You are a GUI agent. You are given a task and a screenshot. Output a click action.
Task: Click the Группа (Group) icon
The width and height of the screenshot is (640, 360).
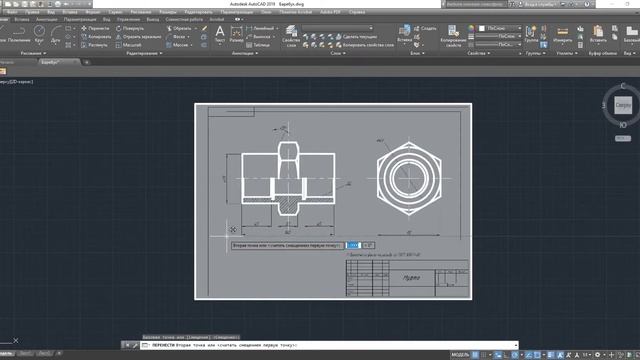tap(531, 33)
